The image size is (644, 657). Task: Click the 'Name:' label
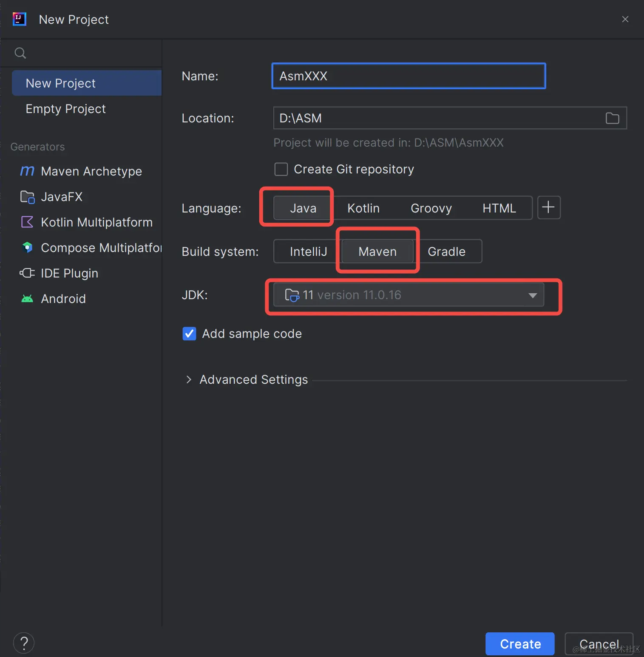tap(200, 76)
